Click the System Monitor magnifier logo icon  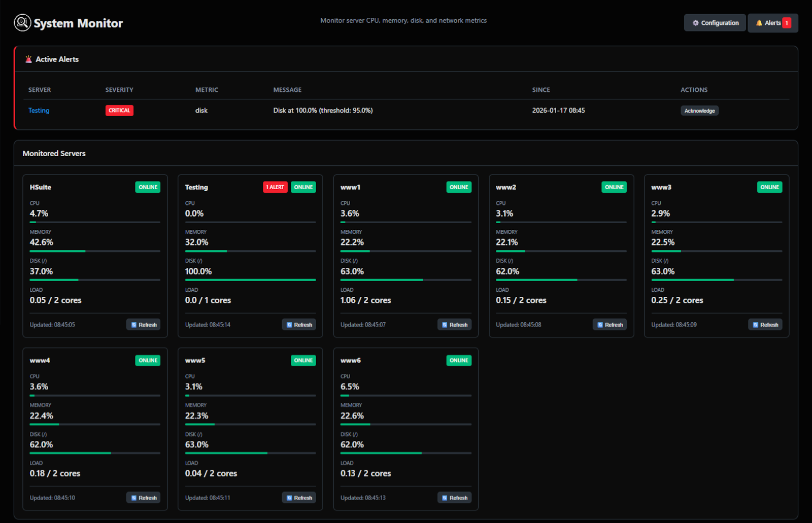[22, 23]
